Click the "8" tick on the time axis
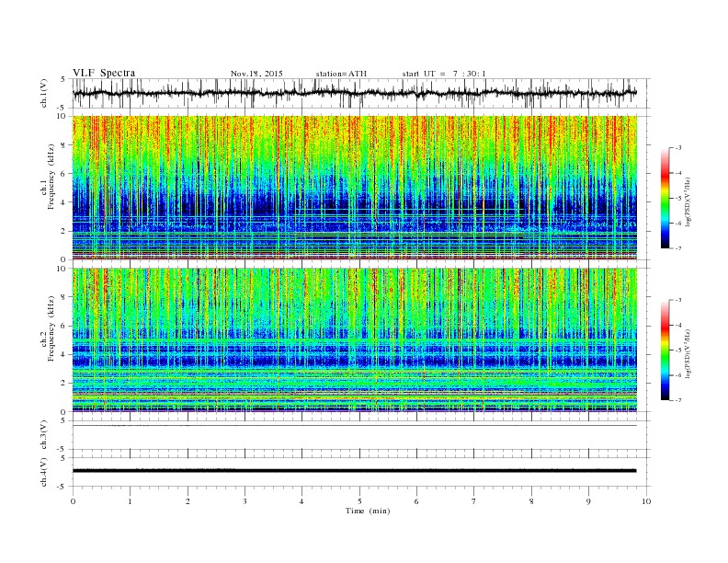Viewport: 728px width, 563px height. [531, 501]
